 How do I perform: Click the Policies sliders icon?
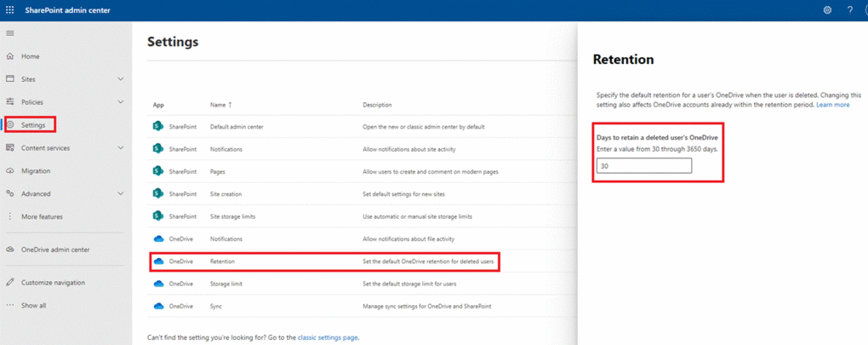coord(10,102)
